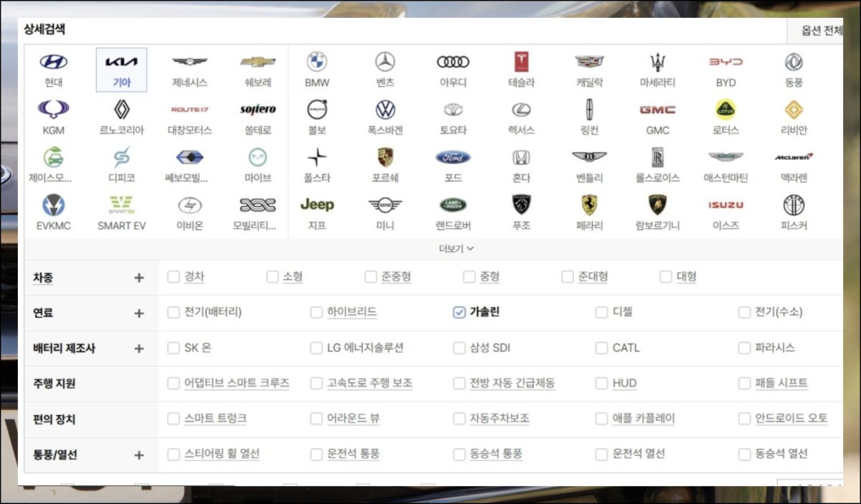Image resolution: width=861 pixels, height=504 pixels.
Task: Pick the GMC brand logo
Action: pos(658,110)
